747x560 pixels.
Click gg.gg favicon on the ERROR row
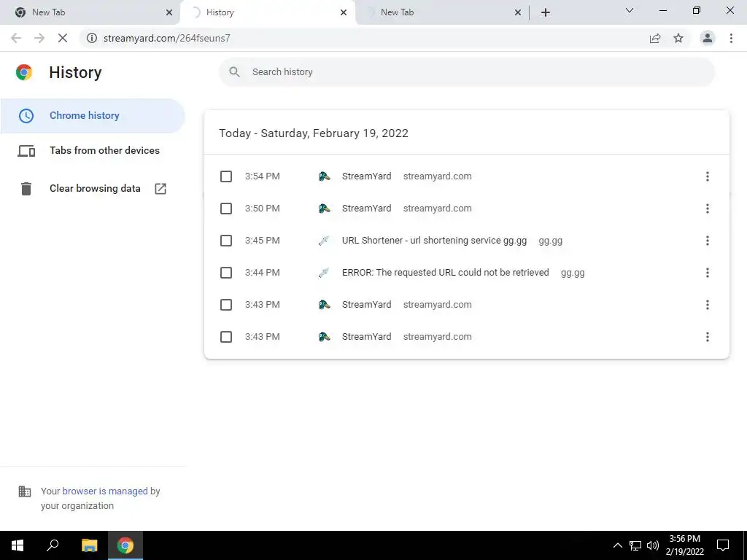click(x=324, y=273)
